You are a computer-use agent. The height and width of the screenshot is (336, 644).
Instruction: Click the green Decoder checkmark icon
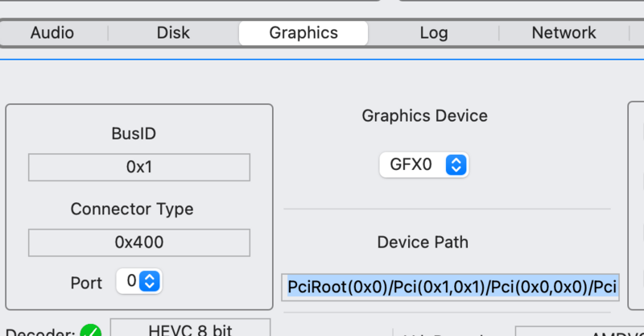tap(91, 331)
